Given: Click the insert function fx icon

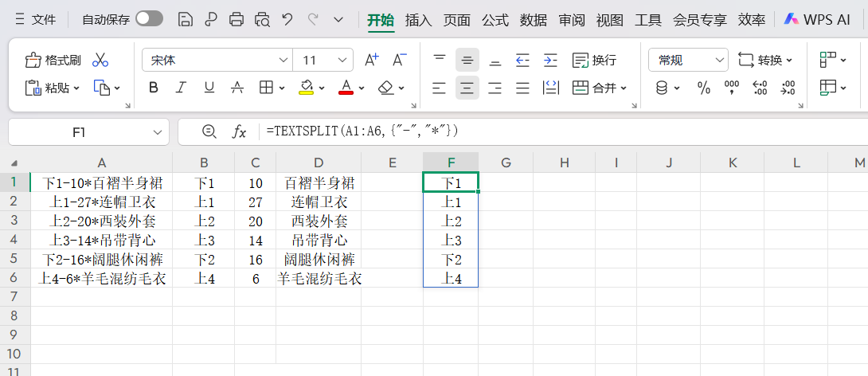Looking at the screenshot, I should 239,131.
